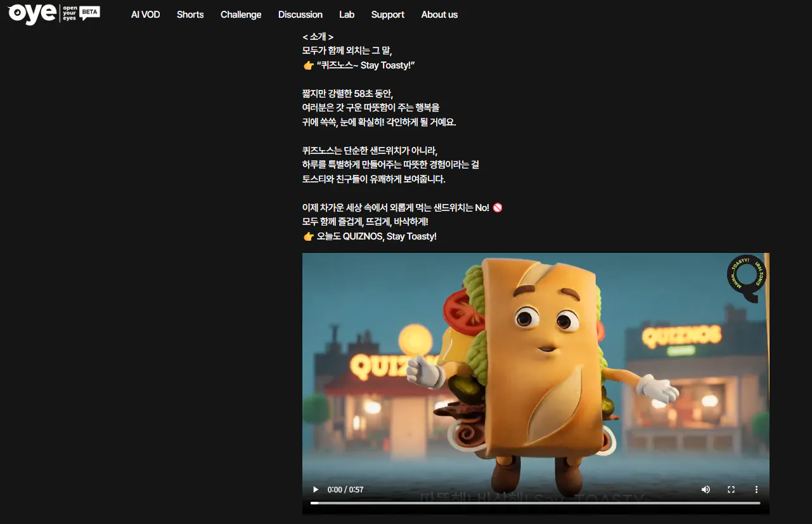This screenshot has height=524, width=812.
Task: Click the line ending with 'No!' prohibition emoji
Action: [x=403, y=208]
